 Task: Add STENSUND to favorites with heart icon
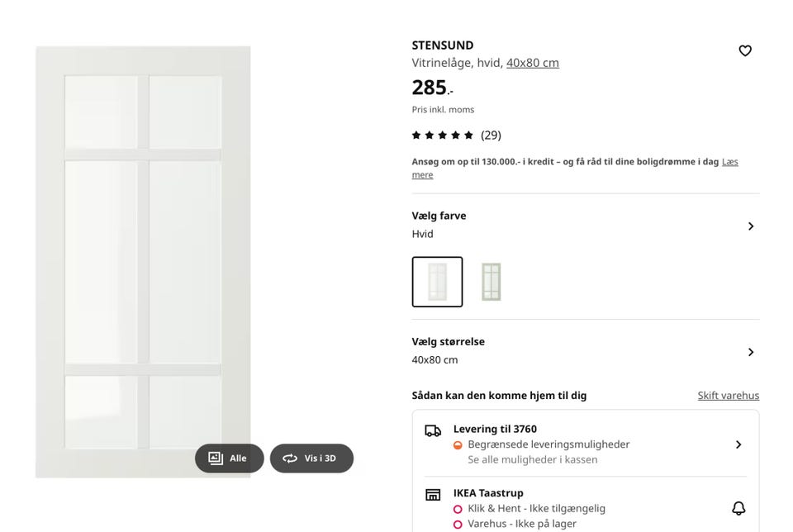[x=745, y=51]
